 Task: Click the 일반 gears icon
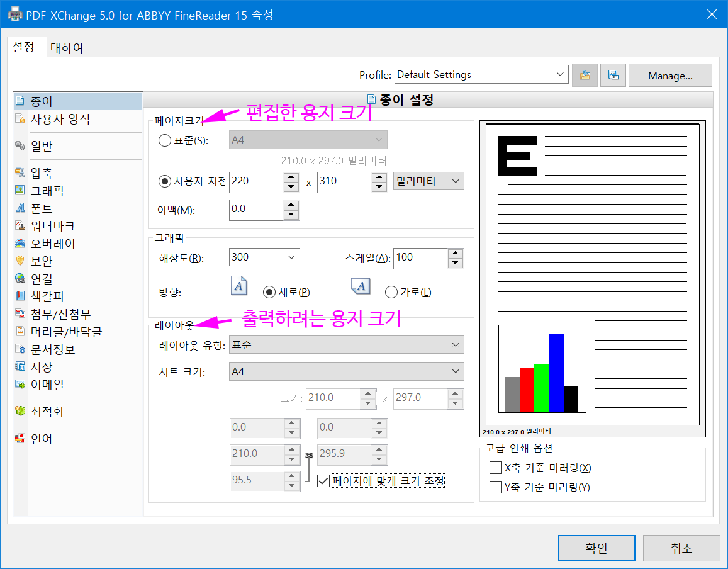(20, 146)
